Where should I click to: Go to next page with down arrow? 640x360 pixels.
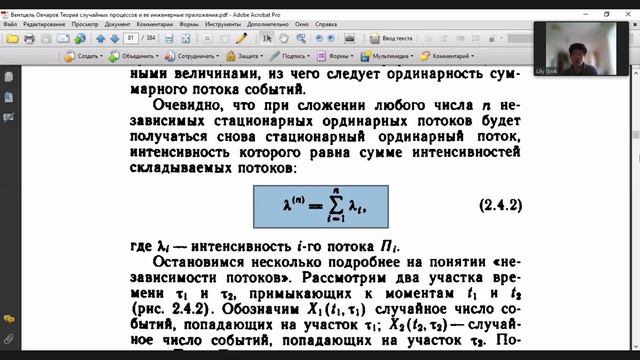coord(115,39)
